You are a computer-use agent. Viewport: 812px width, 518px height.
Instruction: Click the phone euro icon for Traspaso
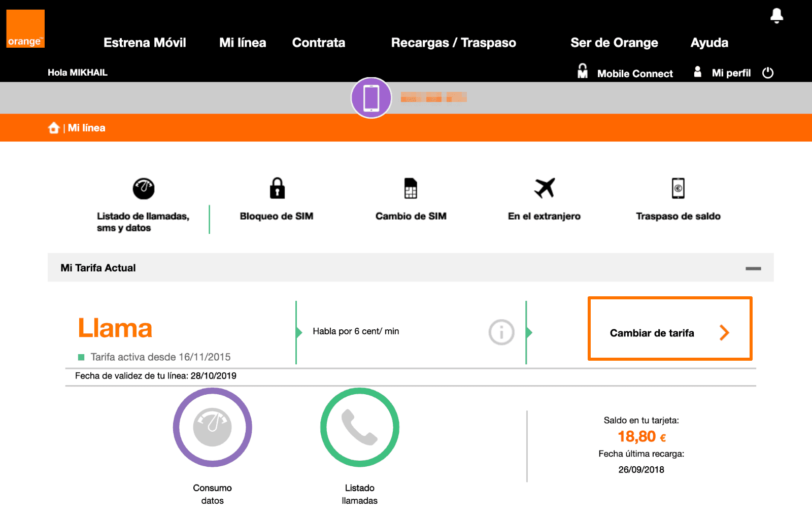678,188
